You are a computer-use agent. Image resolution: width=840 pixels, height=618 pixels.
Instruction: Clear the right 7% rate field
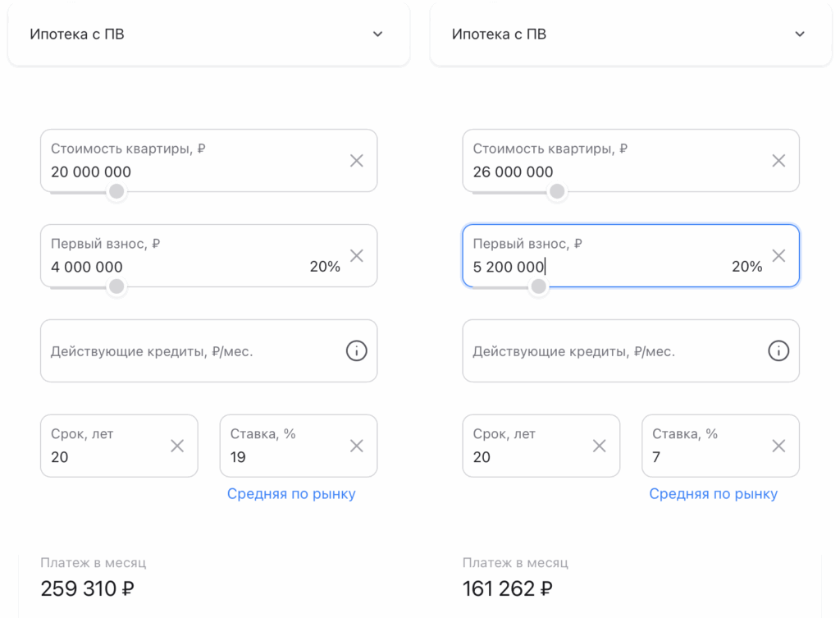click(778, 446)
